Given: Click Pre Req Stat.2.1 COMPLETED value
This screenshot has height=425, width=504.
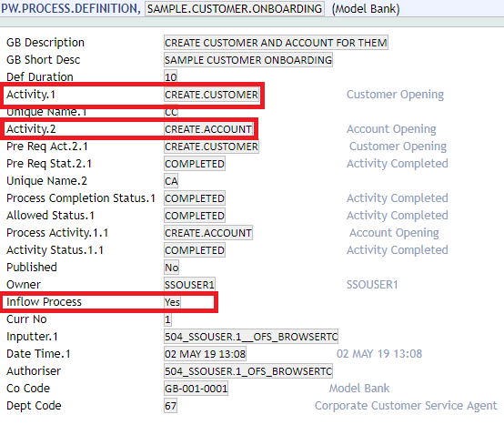Looking at the screenshot, I should click(195, 164).
